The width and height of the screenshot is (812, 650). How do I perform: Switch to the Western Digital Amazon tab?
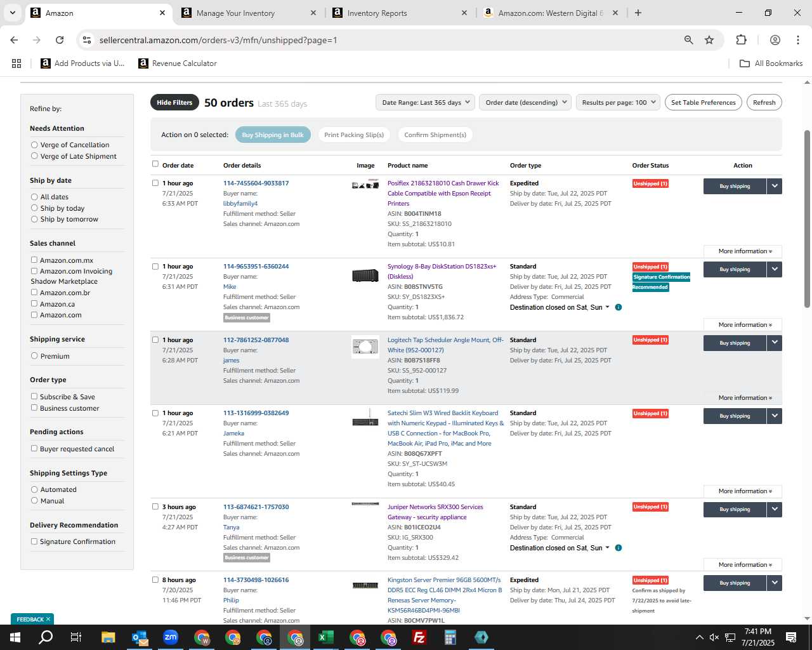551,13
